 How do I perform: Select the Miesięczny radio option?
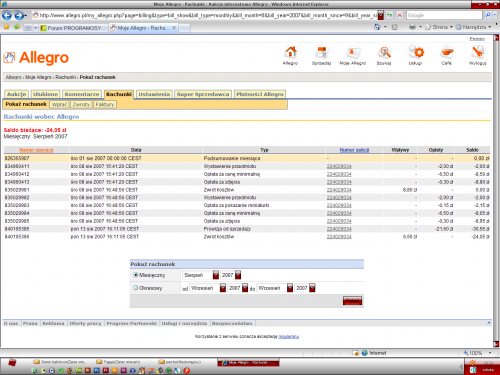[x=135, y=275]
